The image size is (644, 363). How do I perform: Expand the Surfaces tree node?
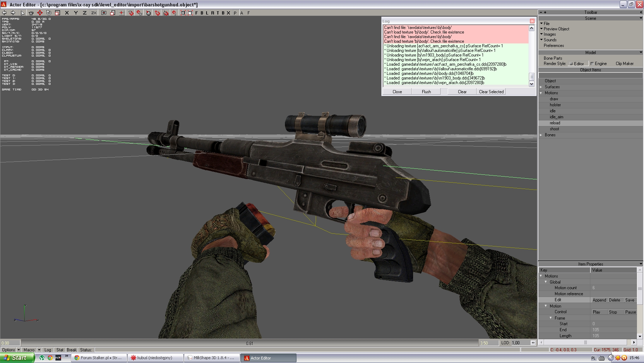point(541,87)
